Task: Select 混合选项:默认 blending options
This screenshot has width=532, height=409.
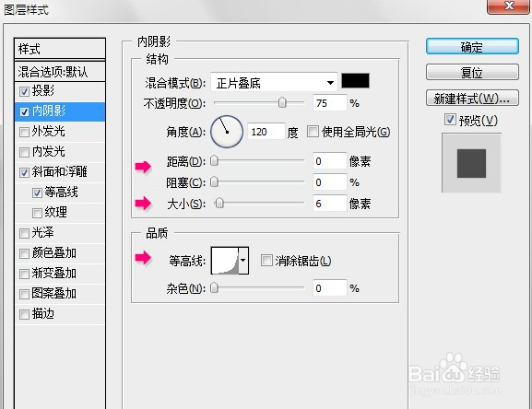Action: 60,72
